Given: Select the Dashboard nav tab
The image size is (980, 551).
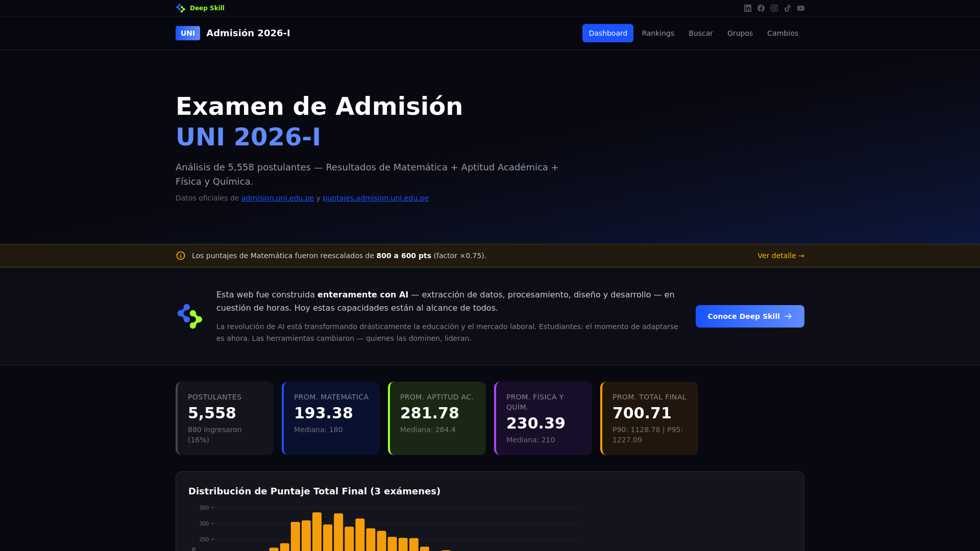Looking at the screenshot, I should [608, 33].
